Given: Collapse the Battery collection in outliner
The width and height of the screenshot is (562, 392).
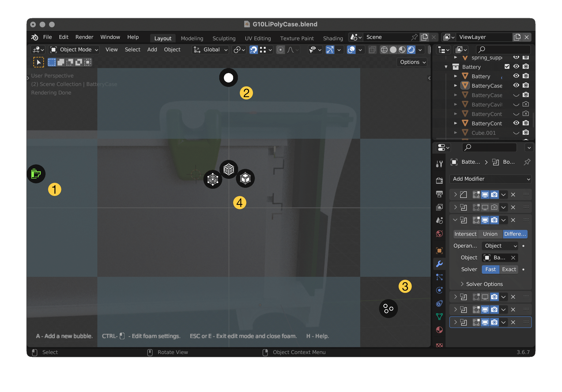Looking at the screenshot, I should click(x=446, y=67).
